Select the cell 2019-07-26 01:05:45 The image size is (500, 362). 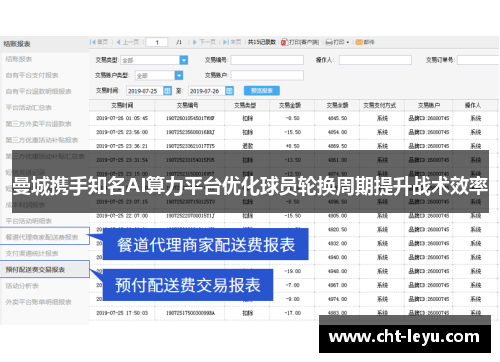[x=122, y=118]
